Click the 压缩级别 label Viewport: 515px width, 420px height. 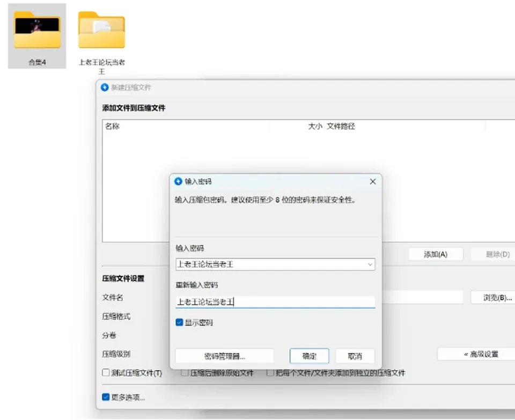[116, 354]
